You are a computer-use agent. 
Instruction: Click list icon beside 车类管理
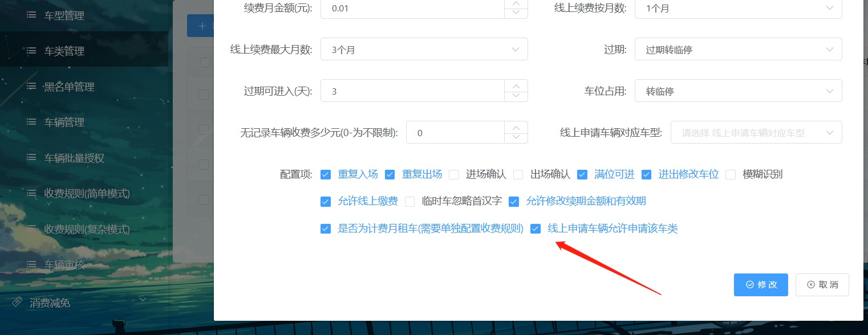tap(31, 51)
